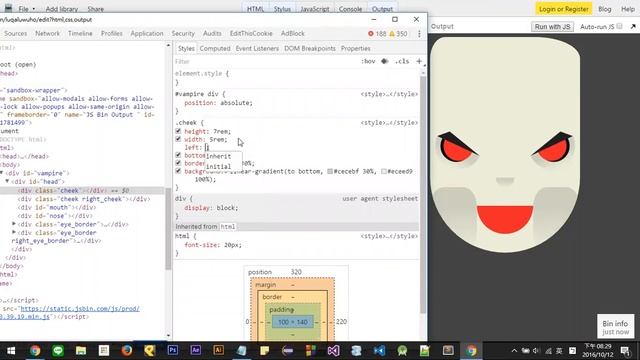Select the JS Bin Stylus tab
Viewport: 640px width, 360px height.
point(282,9)
